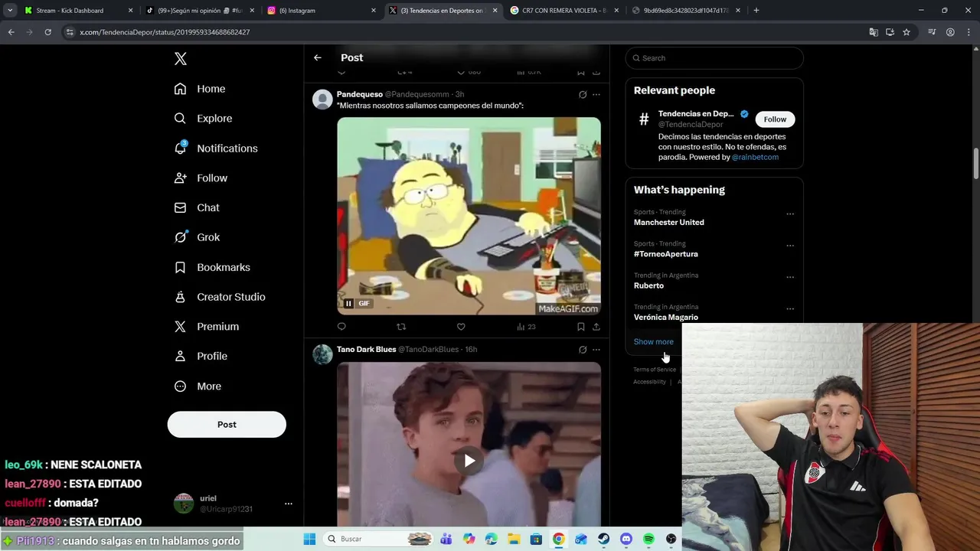980x551 pixels.
Task: Open #TorneoApertura trending topic
Action: coord(666,254)
